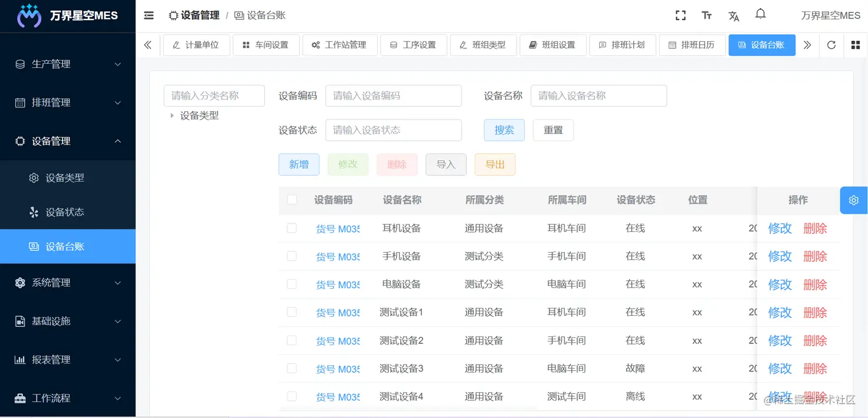Image resolution: width=868 pixels, height=418 pixels.
Task: Click 修改 link on the 耳机设备 row
Action: (779, 228)
